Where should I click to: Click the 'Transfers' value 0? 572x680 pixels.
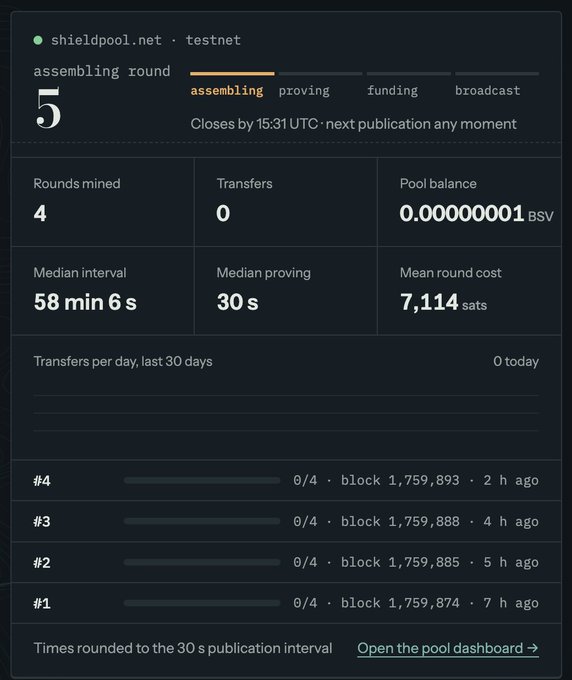coord(223,213)
